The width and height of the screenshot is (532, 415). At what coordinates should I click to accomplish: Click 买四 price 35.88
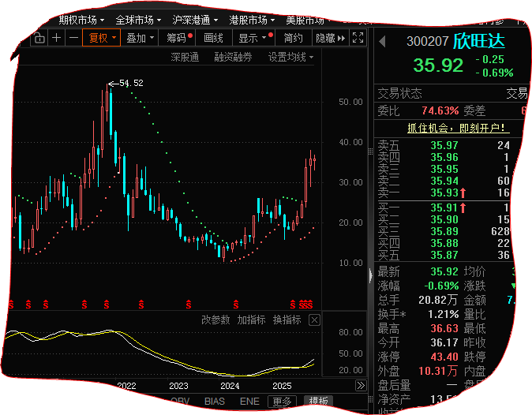coord(444,244)
